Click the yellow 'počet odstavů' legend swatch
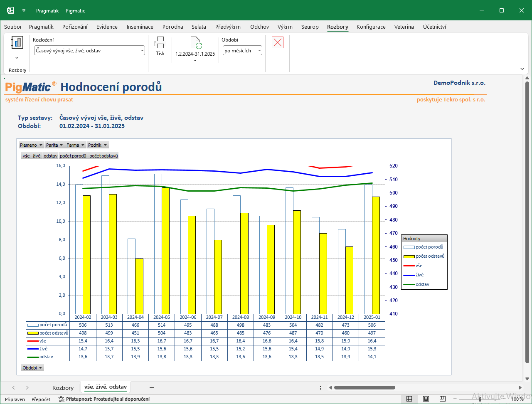 tap(409, 256)
